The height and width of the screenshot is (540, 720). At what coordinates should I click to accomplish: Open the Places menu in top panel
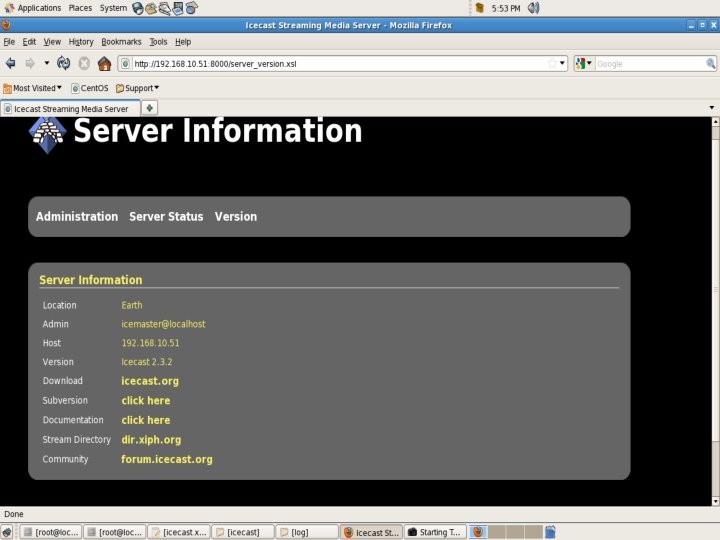pos(80,8)
